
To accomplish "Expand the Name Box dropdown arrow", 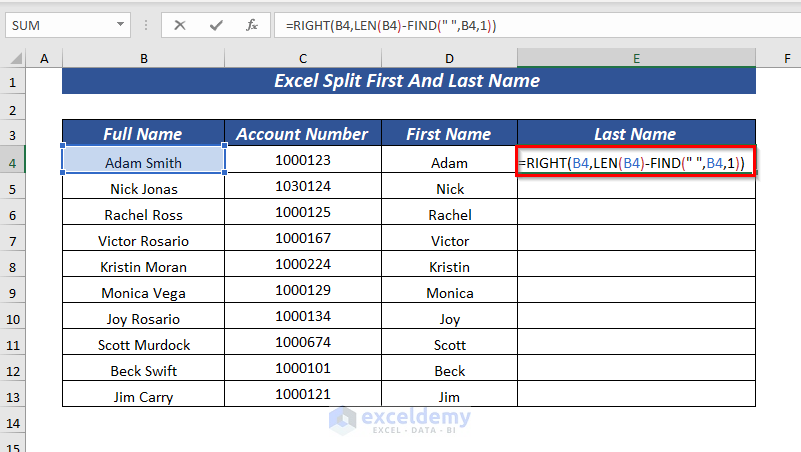I will coord(121,25).
